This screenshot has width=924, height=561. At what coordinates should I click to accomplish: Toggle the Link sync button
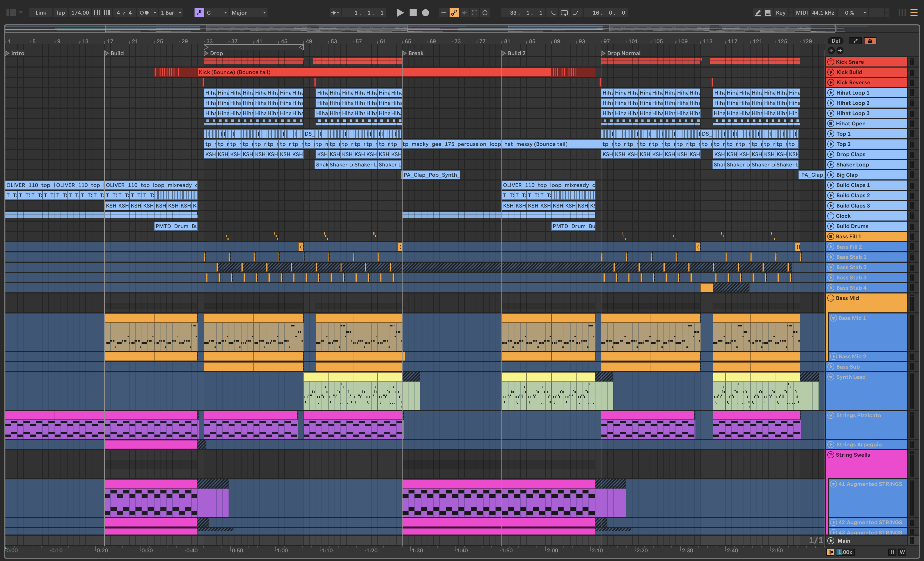pos(41,13)
